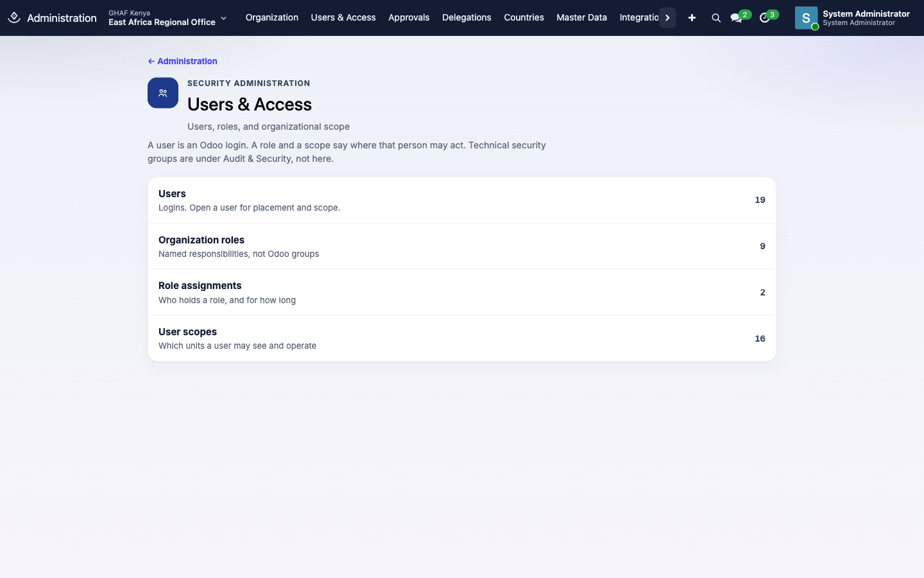This screenshot has height=578, width=924.
Task: Click the Users & Access page icon
Action: [x=163, y=93]
